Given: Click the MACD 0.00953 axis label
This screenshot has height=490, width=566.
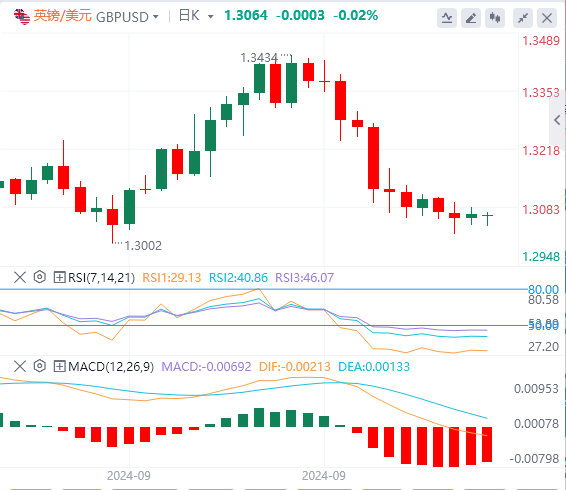Looking at the screenshot, I should [x=536, y=389].
